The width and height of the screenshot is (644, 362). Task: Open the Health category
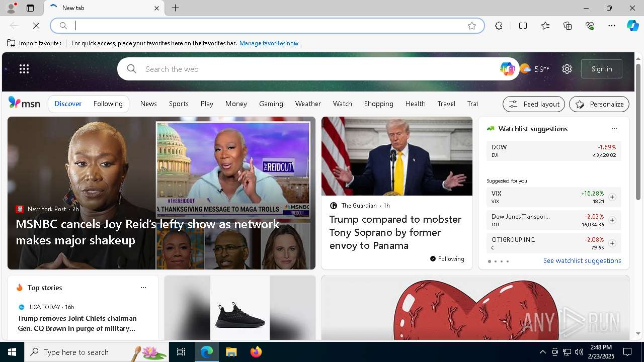[x=415, y=104]
